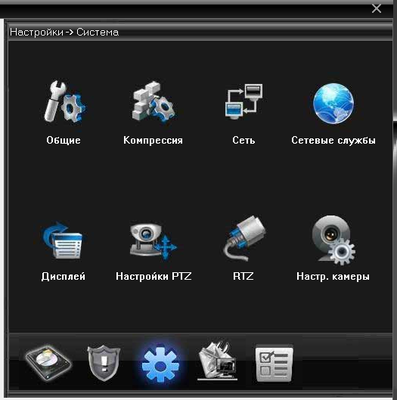Image resolution: width=397 pixels, height=400 pixels.
Task: Open the Настр. камеры webcam icon
Action: [x=333, y=240]
